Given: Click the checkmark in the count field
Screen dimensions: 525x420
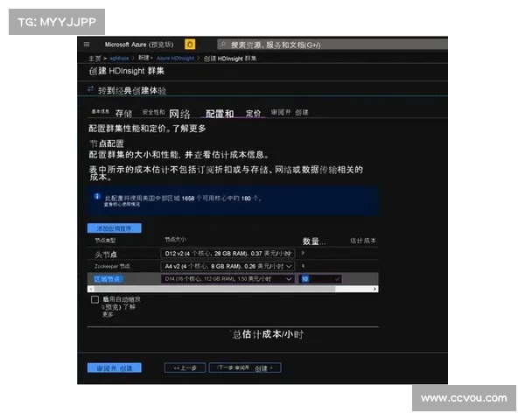Looking at the screenshot, I should point(337,279).
